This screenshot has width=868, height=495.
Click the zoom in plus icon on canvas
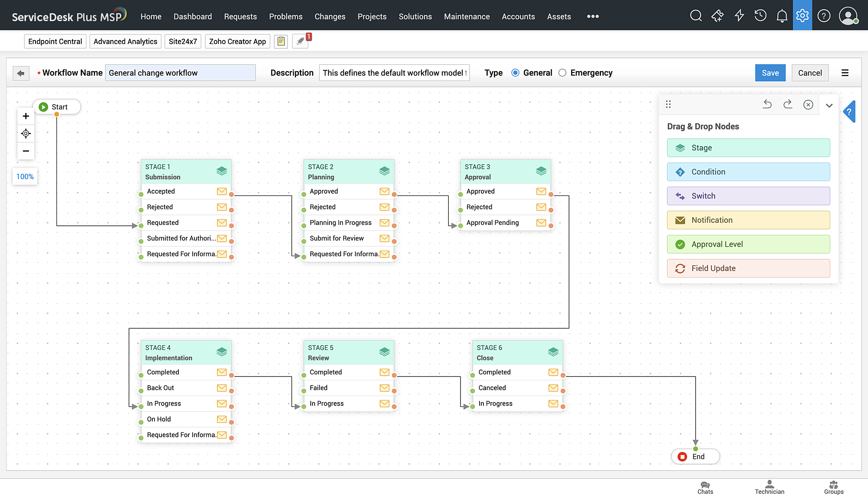click(26, 116)
